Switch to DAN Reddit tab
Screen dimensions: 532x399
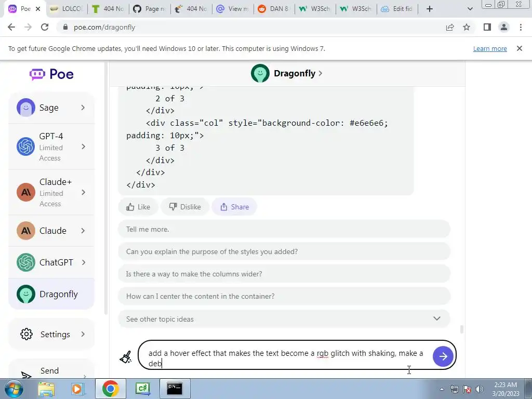tap(274, 9)
